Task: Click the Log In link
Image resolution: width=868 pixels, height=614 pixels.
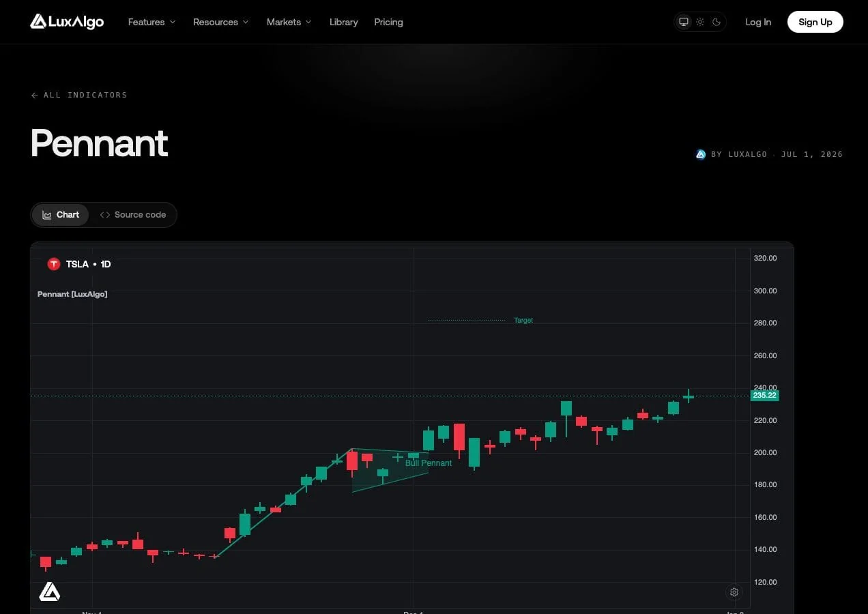Action: click(758, 22)
